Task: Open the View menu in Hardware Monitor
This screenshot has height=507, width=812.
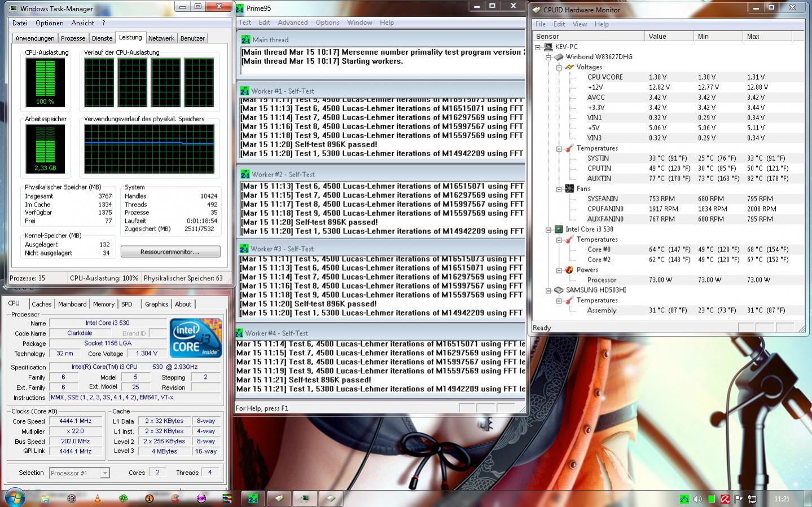Action: point(580,24)
